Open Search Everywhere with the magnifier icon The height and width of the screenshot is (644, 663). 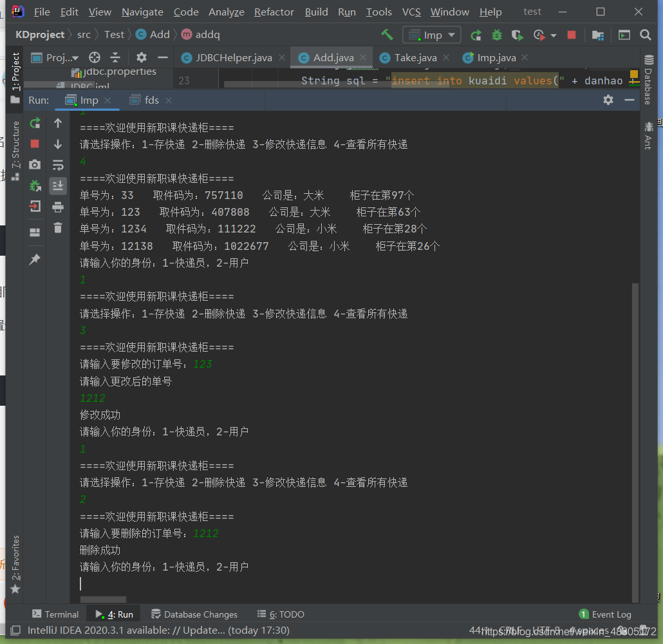(646, 35)
